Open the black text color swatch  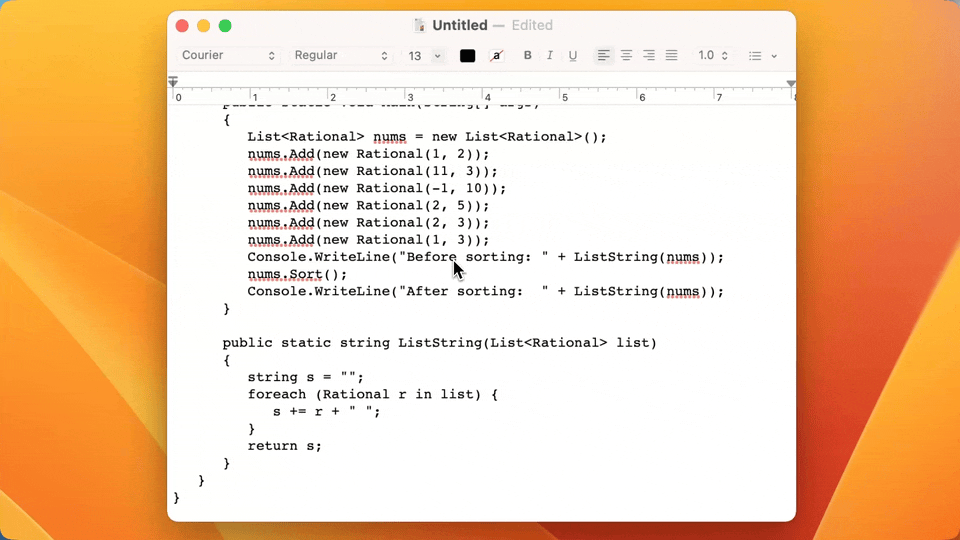[x=467, y=56]
